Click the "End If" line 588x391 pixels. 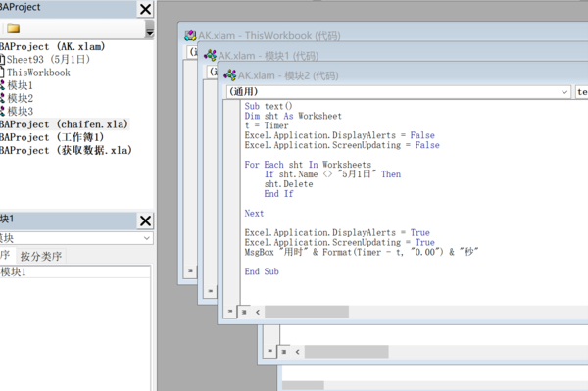click(x=278, y=194)
